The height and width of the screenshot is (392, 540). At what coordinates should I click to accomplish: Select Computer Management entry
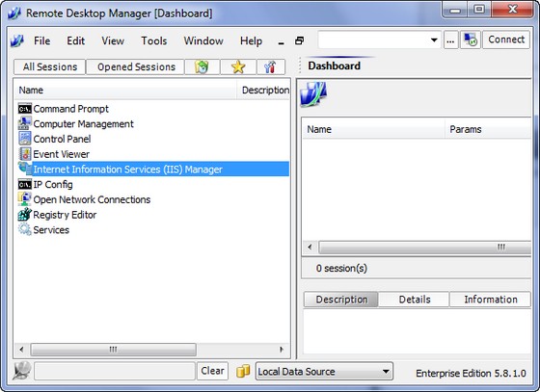click(x=83, y=124)
